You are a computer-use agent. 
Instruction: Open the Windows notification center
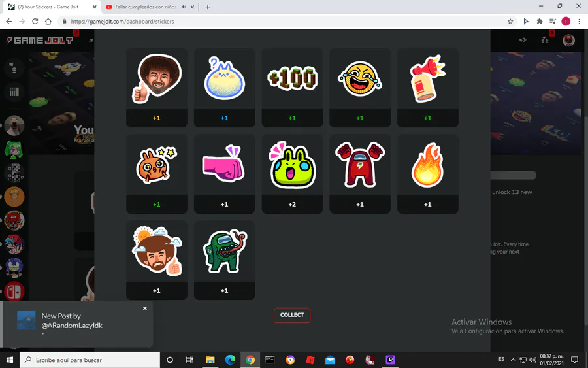[x=574, y=360]
